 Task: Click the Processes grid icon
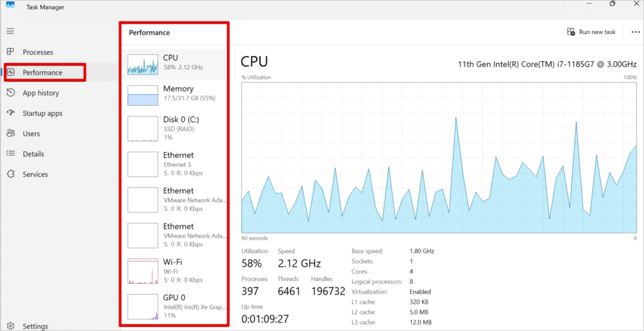[x=11, y=52]
